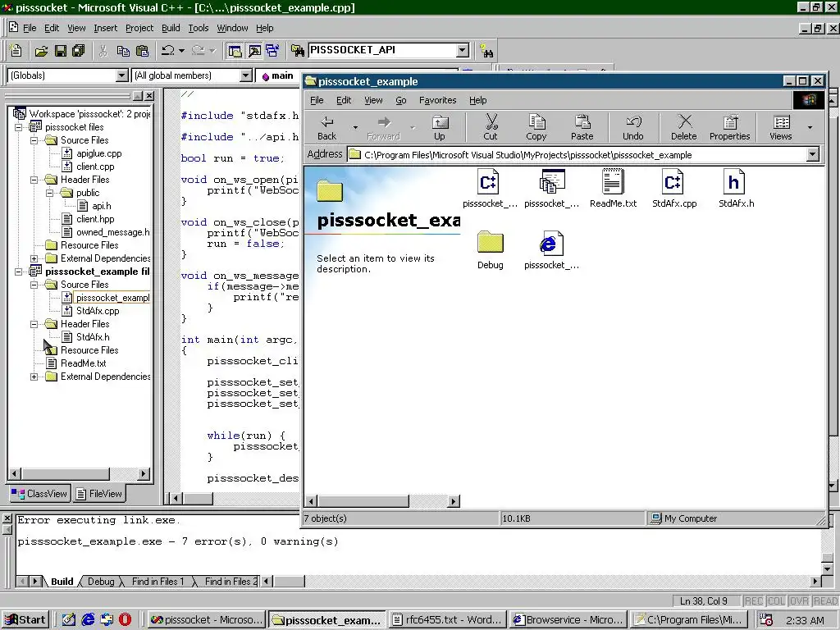The height and width of the screenshot is (630, 840).
Task: Select the StdAfx.h file icon in explorer
Action: 736,188
